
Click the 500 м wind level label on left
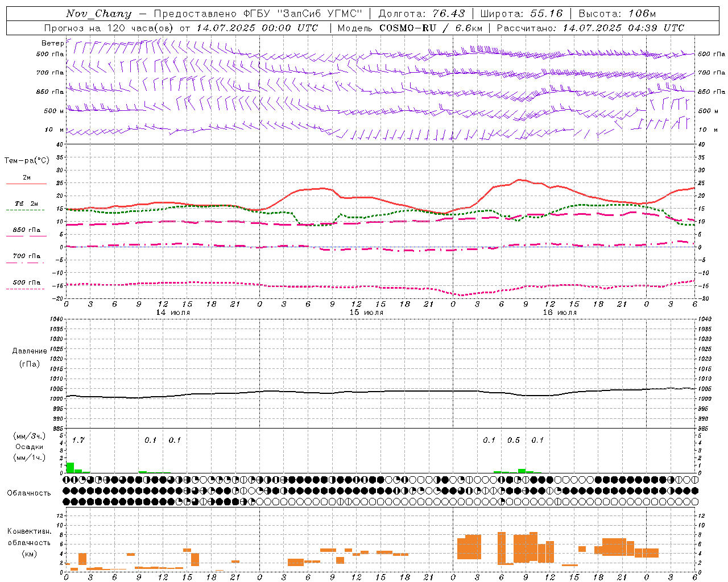click(x=54, y=111)
